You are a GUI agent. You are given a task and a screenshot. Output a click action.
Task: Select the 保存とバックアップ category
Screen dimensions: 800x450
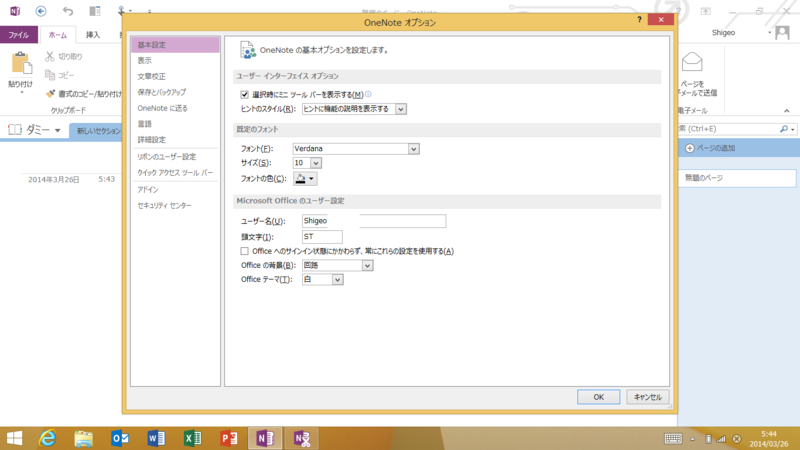[175, 92]
